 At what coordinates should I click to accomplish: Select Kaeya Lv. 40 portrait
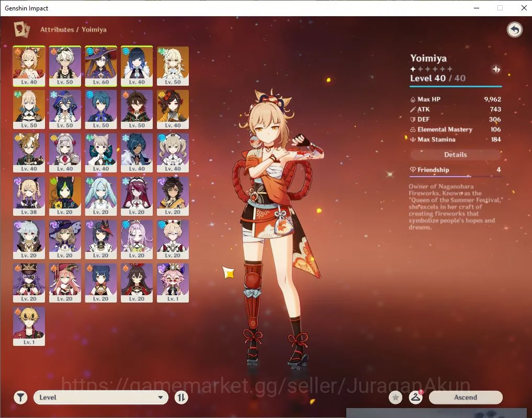click(137, 153)
